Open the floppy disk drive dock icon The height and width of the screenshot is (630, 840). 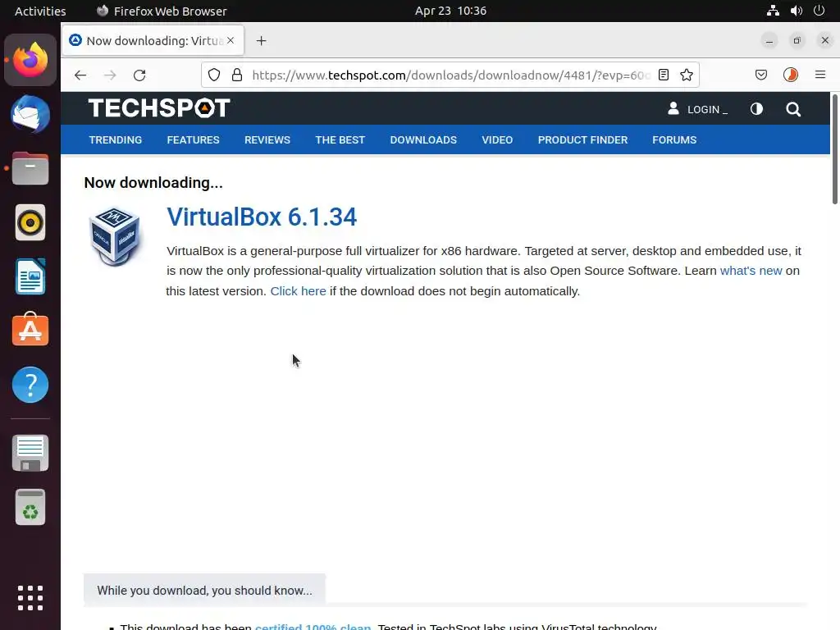(30, 453)
